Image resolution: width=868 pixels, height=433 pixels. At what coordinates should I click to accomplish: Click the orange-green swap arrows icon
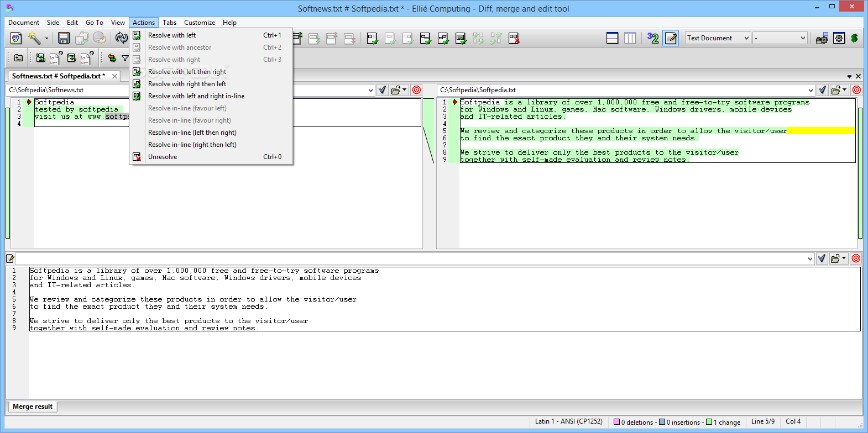112,58
